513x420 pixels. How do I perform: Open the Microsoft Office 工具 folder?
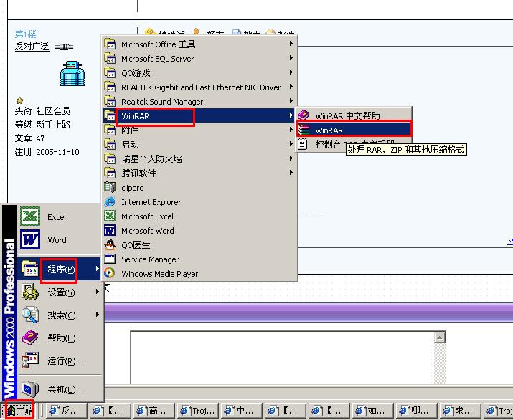click(x=199, y=44)
